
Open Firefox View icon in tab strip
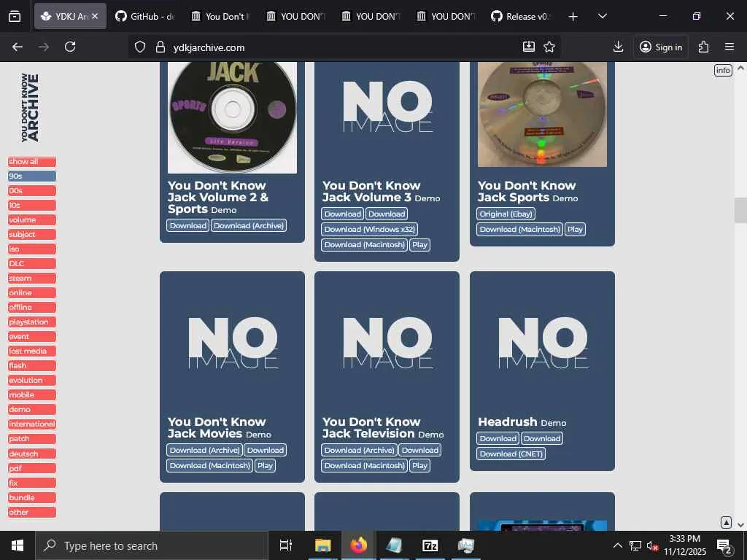pos(15,16)
